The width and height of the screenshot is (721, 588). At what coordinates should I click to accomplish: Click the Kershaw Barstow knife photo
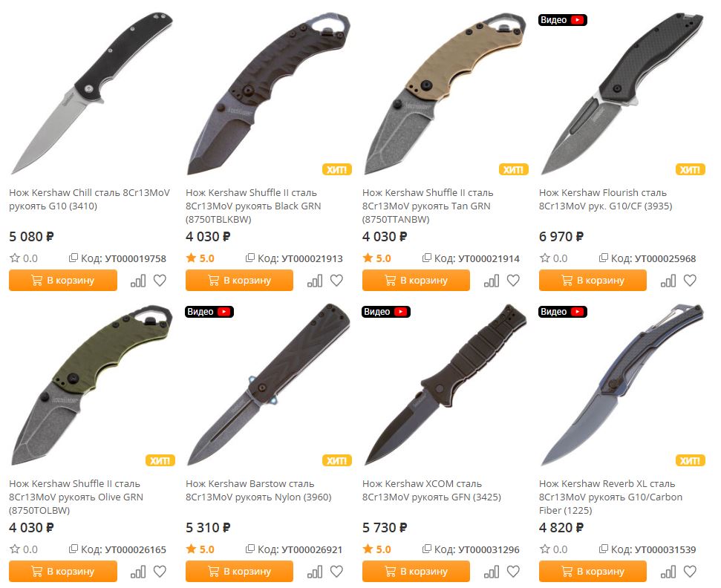coord(269,385)
